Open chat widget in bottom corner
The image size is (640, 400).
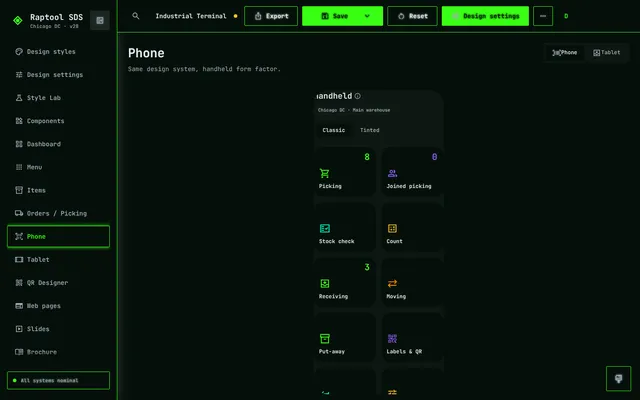pyautogui.click(x=618, y=378)
